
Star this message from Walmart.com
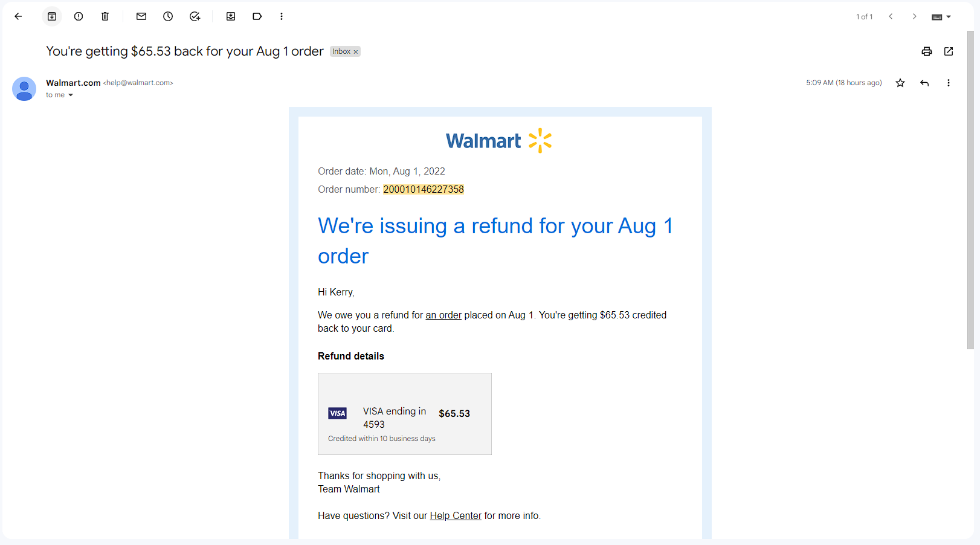tap(900, 83)
